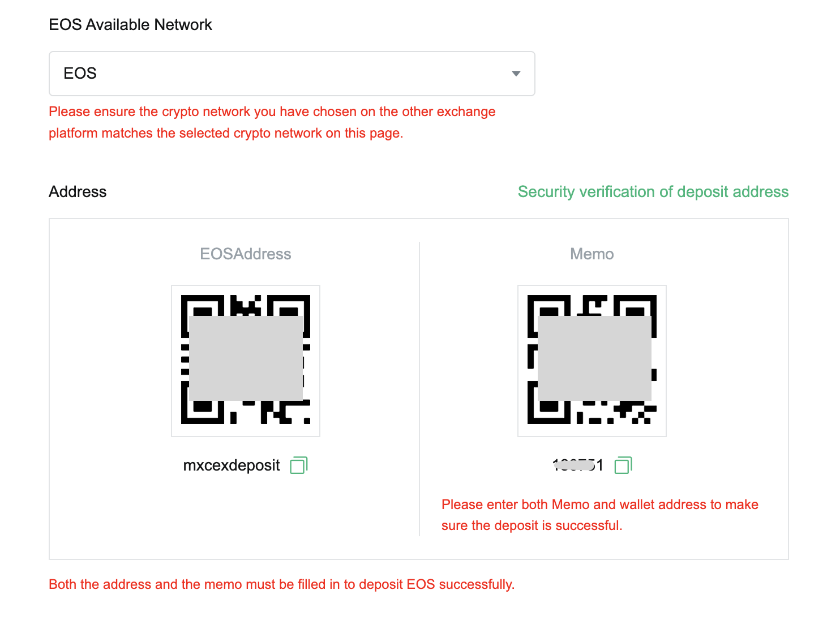Copy the memo number
The image size is (840, 624).
623,465
